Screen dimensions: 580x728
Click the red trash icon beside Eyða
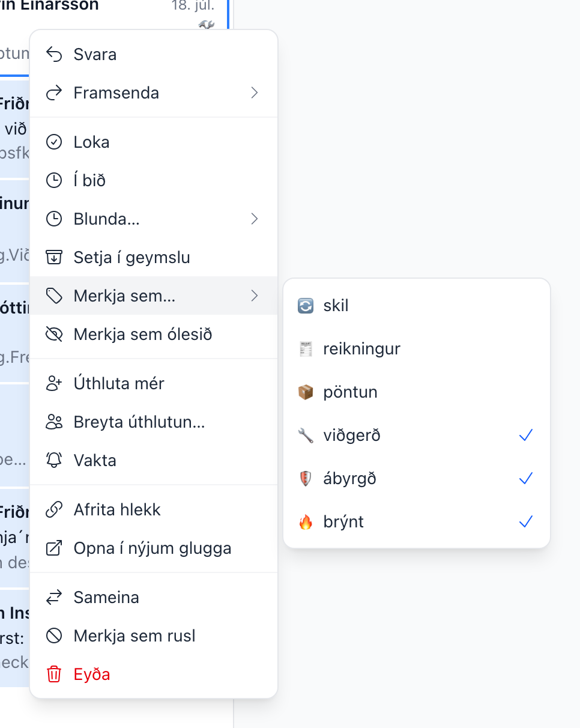point(54,675)
